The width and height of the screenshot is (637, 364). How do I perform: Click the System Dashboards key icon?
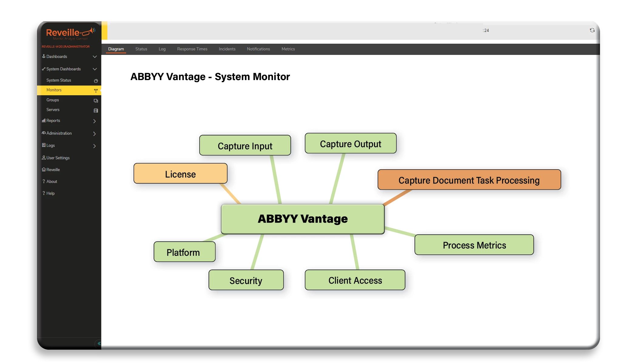click(x=44, y=69)
